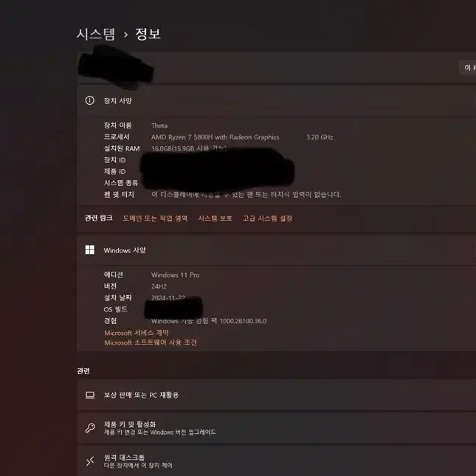
Task: Go back to 시스템 in the breadcrumb
Action: [x=96, y=34]
